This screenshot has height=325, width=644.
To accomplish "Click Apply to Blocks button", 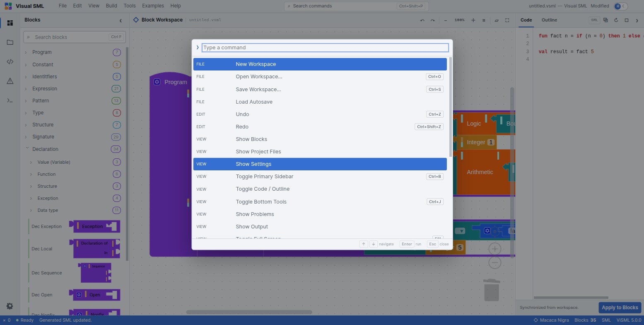I will point(620,307).
